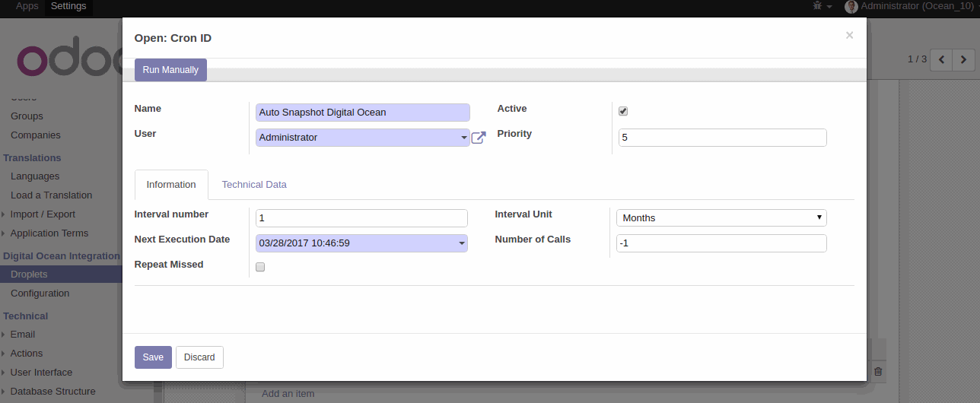Image resolution: width=980 pixels, height=403 pixels.
Task: Open Droplets in the sidebar
Action: 61,274
